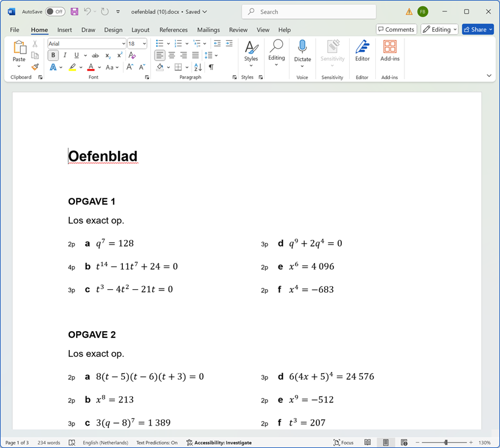Open the Editing mode dropdown near Share
500x448 pixels.
(x=439, y=29)
